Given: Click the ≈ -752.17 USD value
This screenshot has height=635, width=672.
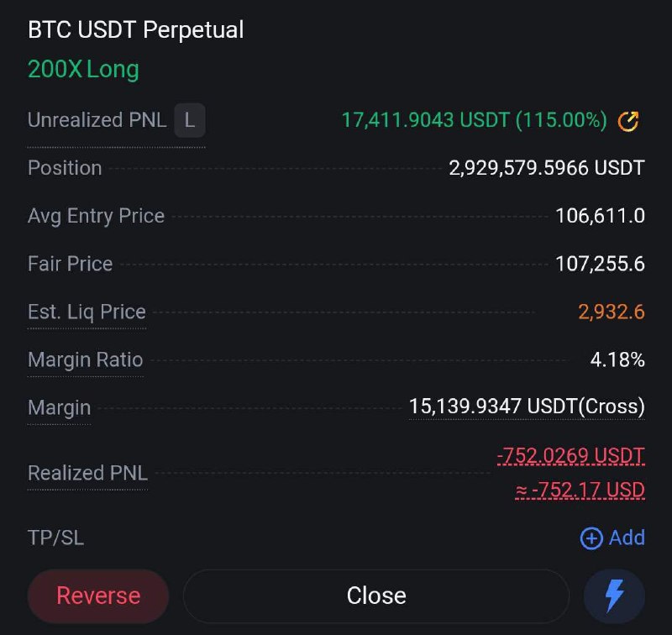Looking at the screenshot, I should click(x=580, y=490).
